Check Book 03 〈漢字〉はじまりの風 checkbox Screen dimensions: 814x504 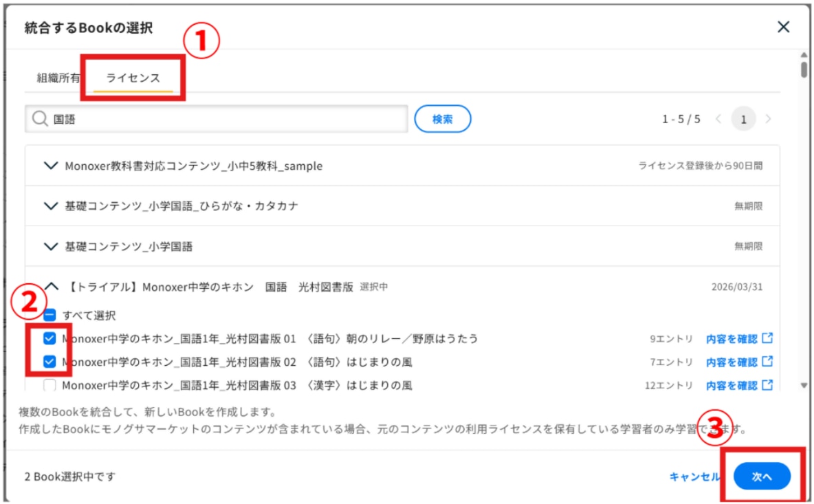(x=49, y=385)
